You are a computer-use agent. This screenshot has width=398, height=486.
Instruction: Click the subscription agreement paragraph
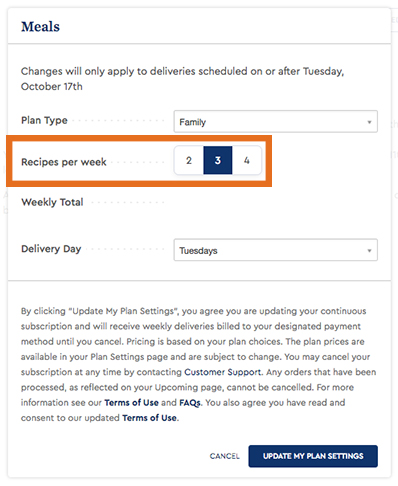198,364
